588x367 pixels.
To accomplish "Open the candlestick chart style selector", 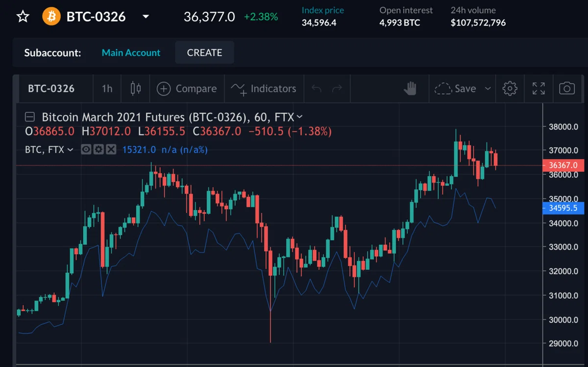I will click(x=136, y=89).
